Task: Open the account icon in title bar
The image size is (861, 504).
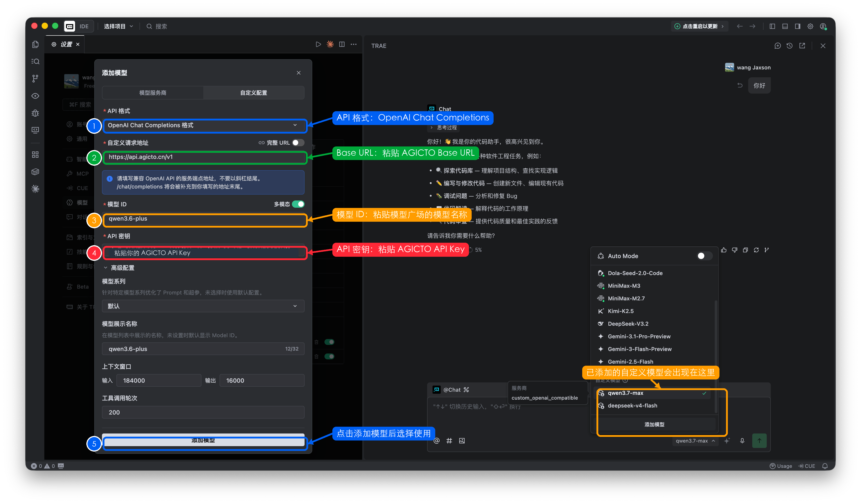Action: point(823,26)
